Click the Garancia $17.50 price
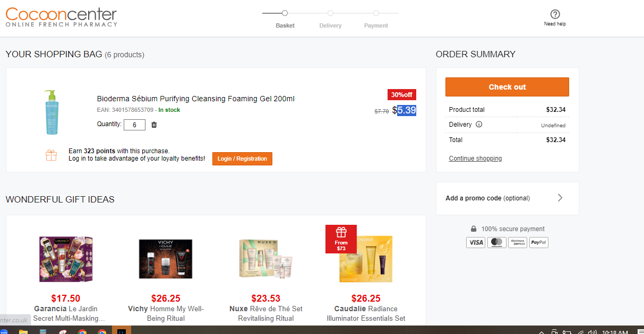The width and height of the screenshot is (644, 334). pyautogui.click(x=66, y=298)
